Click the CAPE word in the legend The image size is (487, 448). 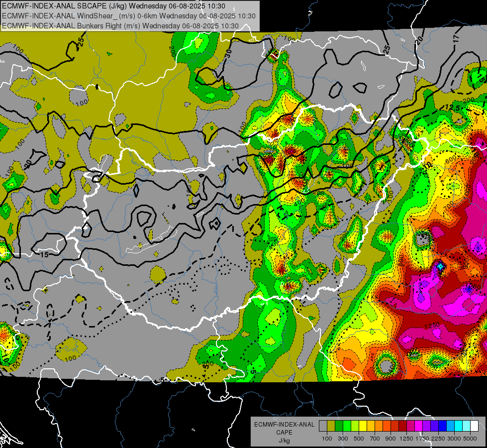click(x=284, y=432)
